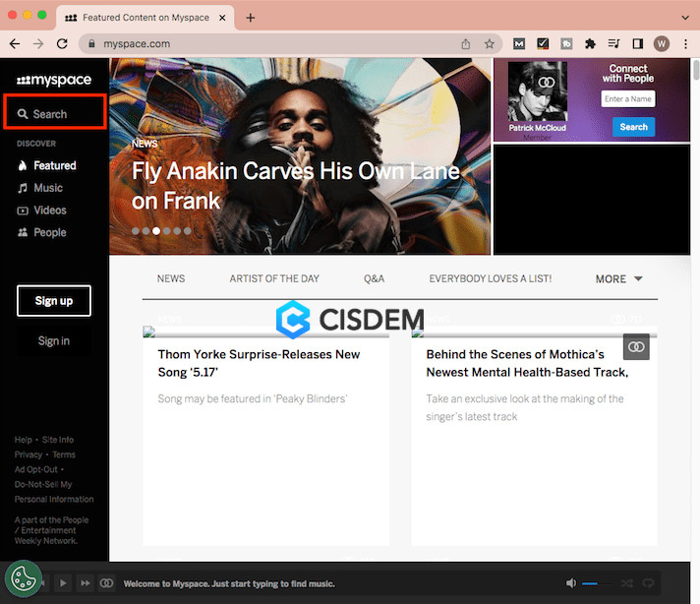Select the third carousel dot
Image resolution: width=700 pixels, height=604 pixels.
[x=156, y=231]
